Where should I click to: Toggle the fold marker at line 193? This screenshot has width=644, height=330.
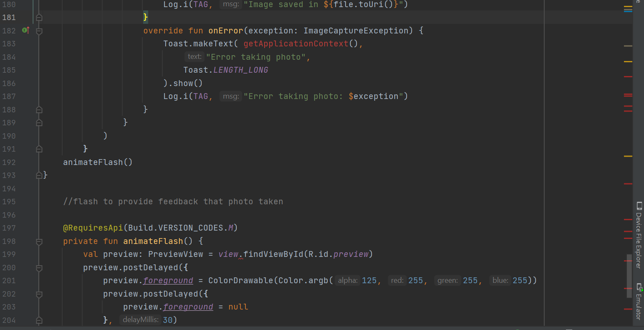pyautogui.click(x=39, y=175)
